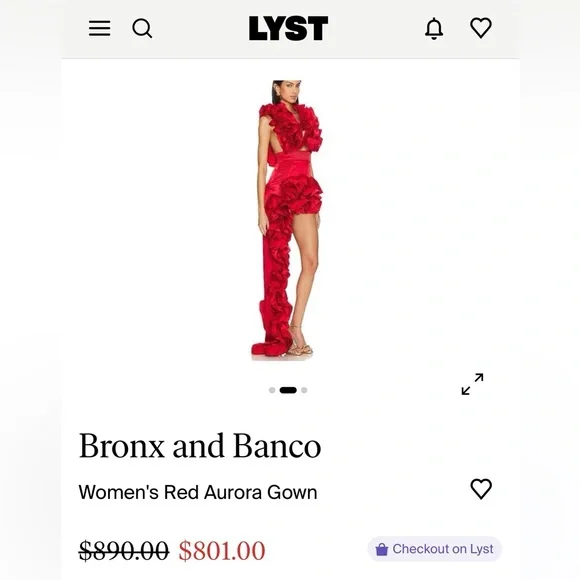Click the shopping bag icon in Checkout button
580x580 pixels.
(382, 549)
